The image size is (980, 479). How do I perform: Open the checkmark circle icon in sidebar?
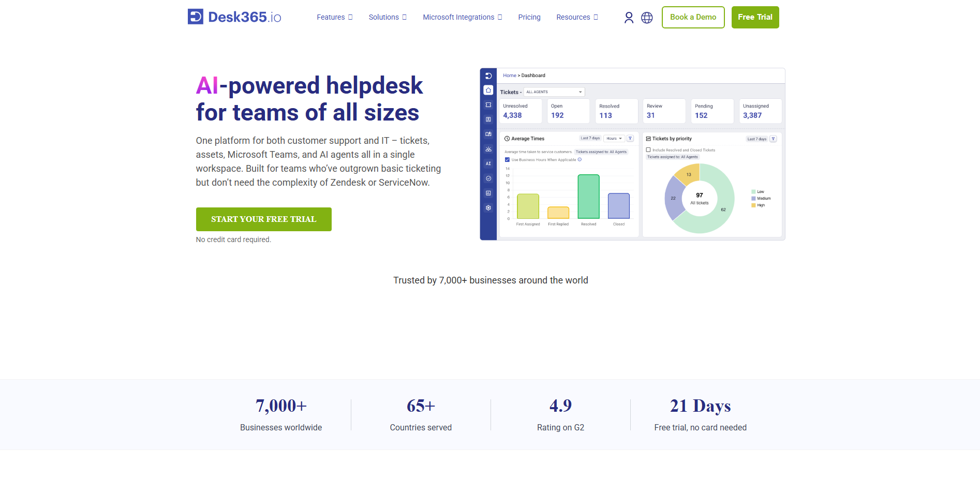[488, 178]
